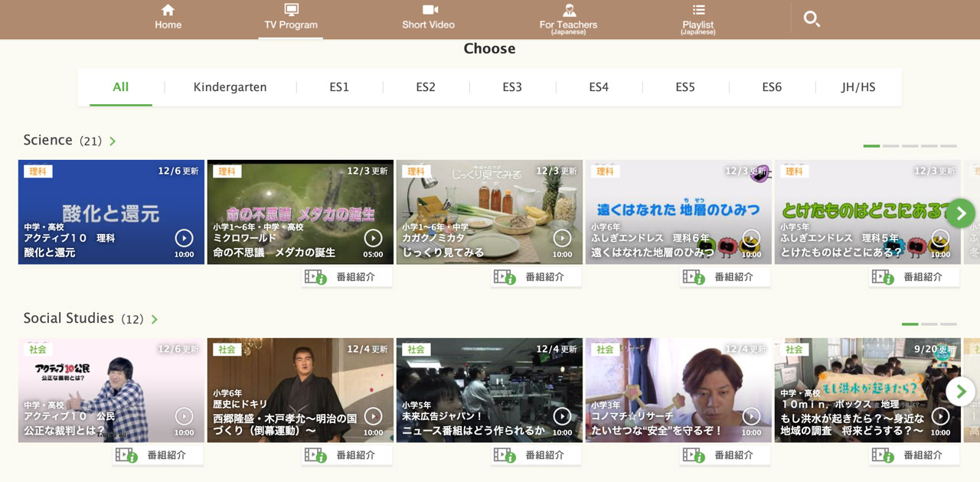
Task: Expand Science category with green chevron
Action: [x=113, y=142]
